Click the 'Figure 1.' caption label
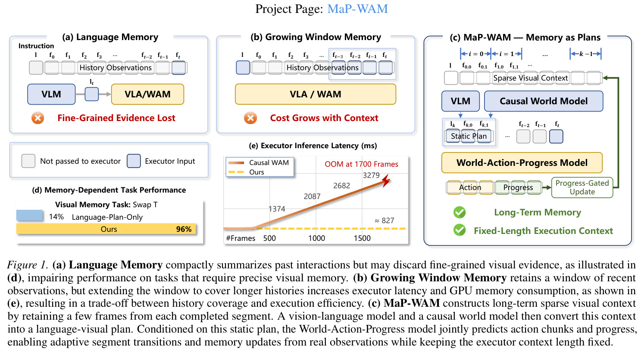Image resolution: width=644 pixels, height=355 pixels. (x=28, y=265)
